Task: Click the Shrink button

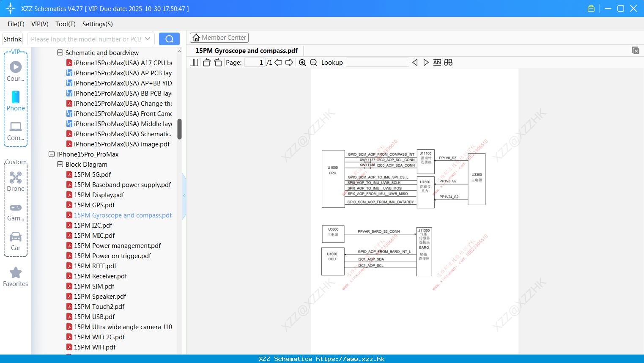Action: point(13,39)
